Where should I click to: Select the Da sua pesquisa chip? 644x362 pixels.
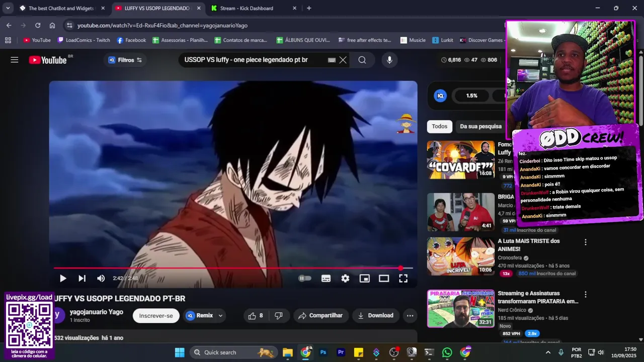click(480, 126)
